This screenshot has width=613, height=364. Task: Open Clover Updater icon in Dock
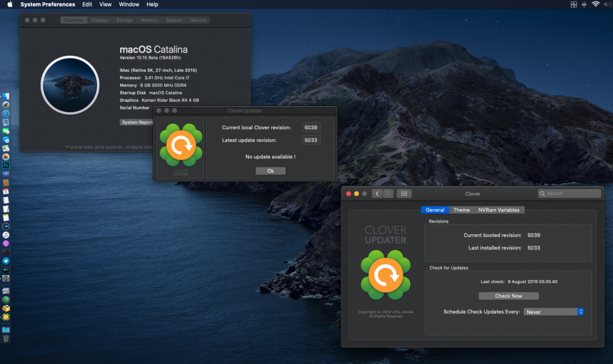tap(6, 317)
